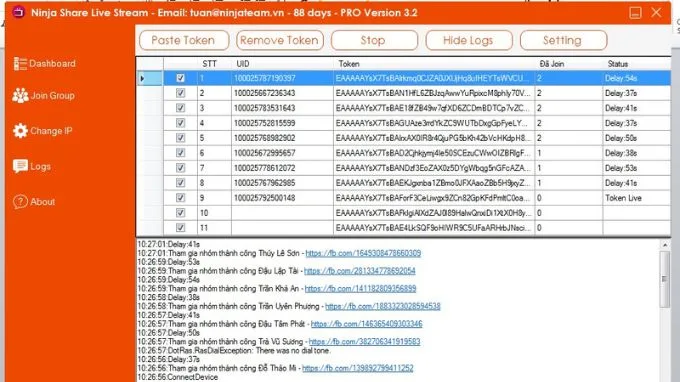Viewport: 680px width, 382px height.
Task: Toggle the checkbox for row 6
Action: coord(180,153)
